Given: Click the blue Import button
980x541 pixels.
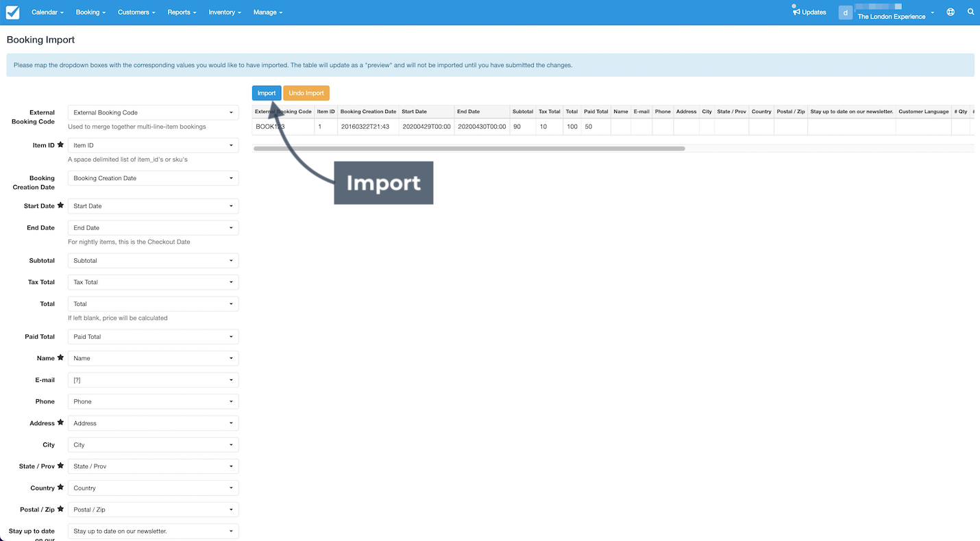Looking at the screenshot, I should click(267, 93).
